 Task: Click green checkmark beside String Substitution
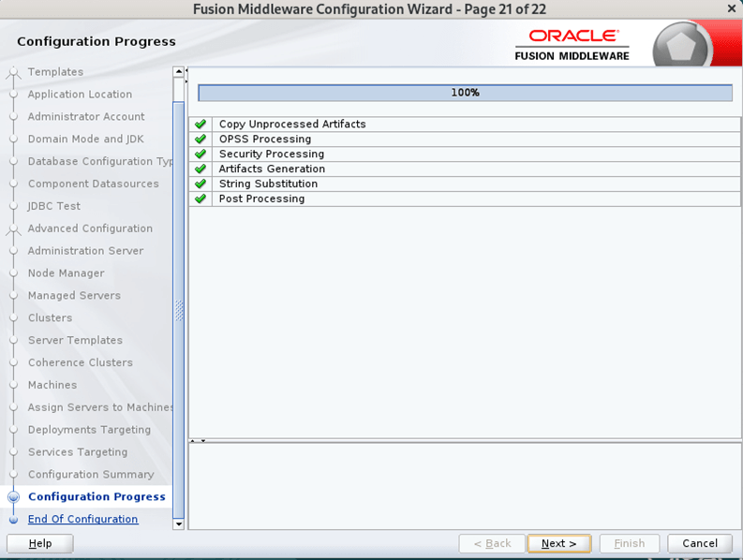point(201,184)
